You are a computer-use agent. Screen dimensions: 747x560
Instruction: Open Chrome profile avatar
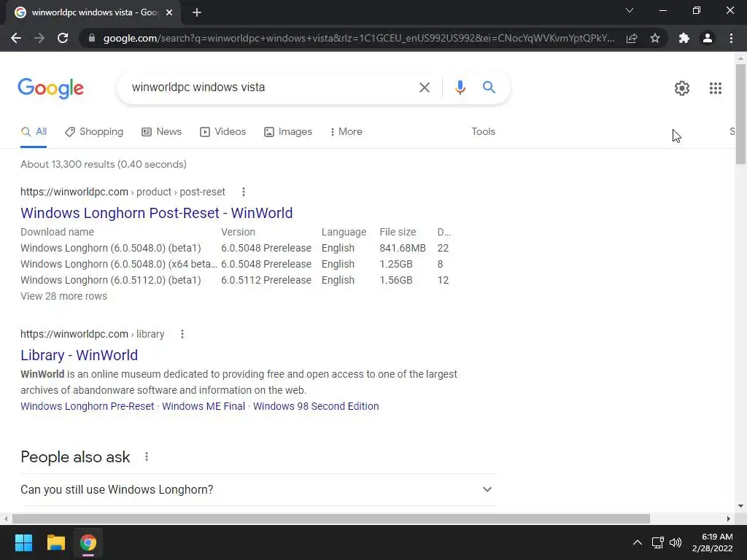click(708, 38)
